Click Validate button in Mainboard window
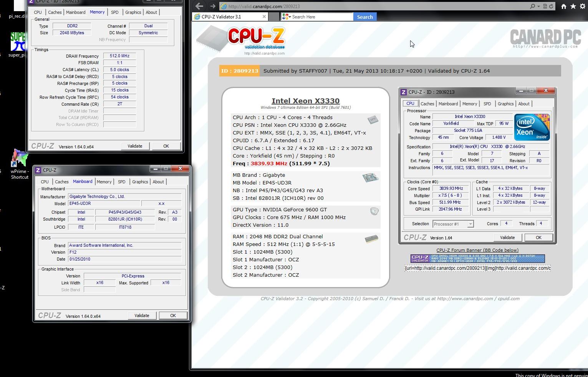 pyautogui.click(x=142, y=316)
